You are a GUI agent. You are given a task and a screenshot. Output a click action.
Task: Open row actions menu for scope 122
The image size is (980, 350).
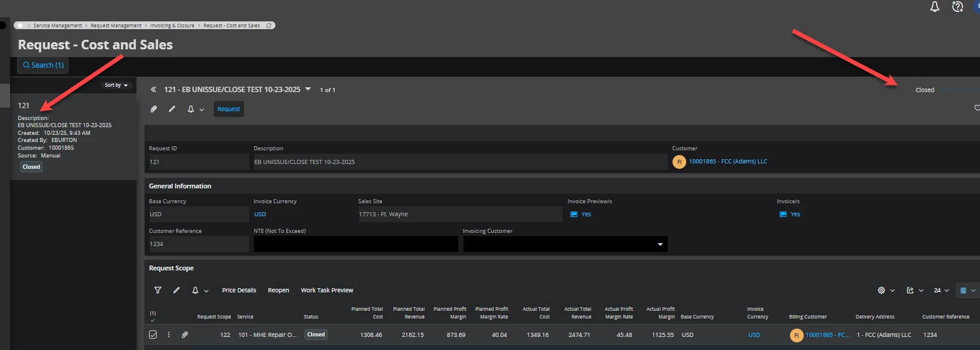[x=169, y=335]
